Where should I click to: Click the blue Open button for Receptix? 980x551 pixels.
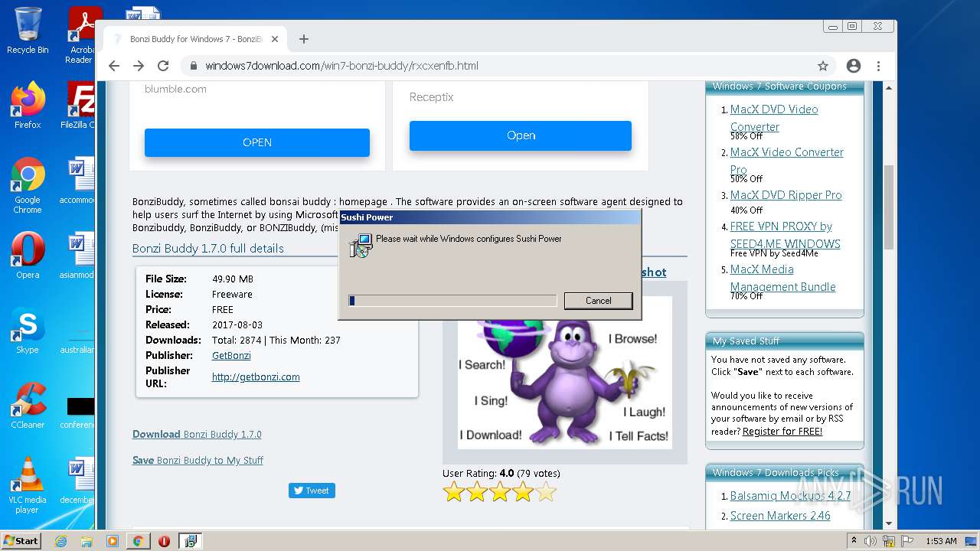tap(521, 135)
